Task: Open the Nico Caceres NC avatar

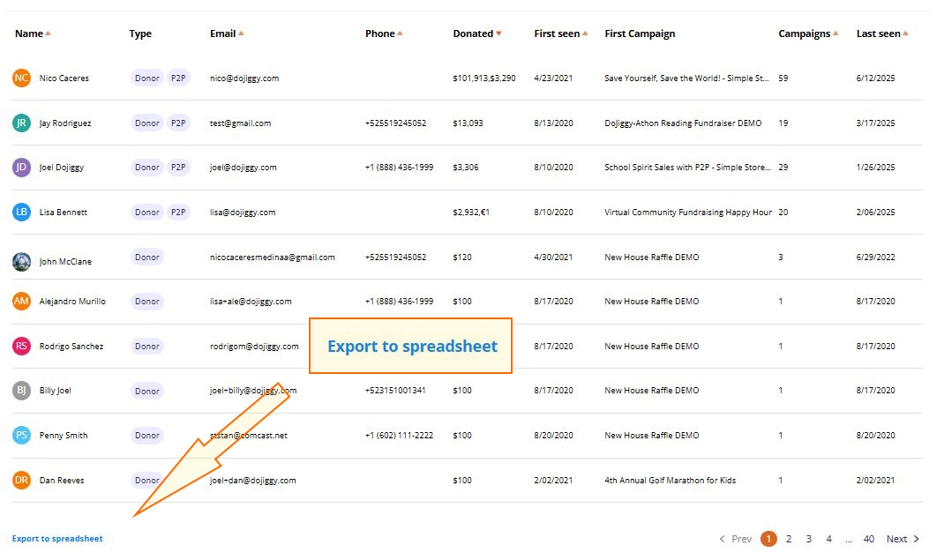Action: tap(23, 78)
